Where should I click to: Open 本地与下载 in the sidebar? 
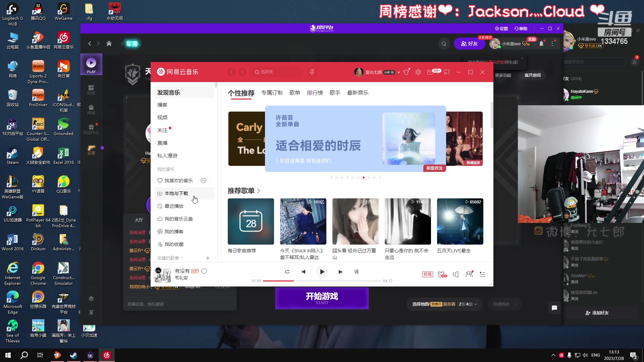point(184,193)
